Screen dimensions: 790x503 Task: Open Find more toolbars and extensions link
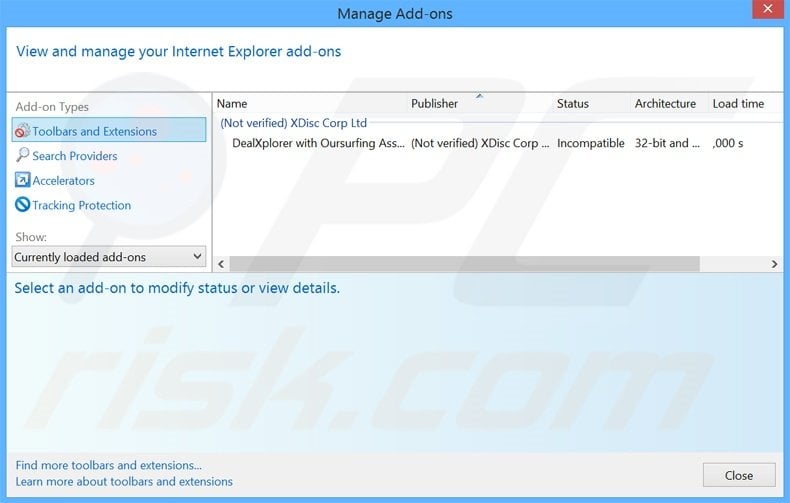pyautogui.click(x=108, y=465)
